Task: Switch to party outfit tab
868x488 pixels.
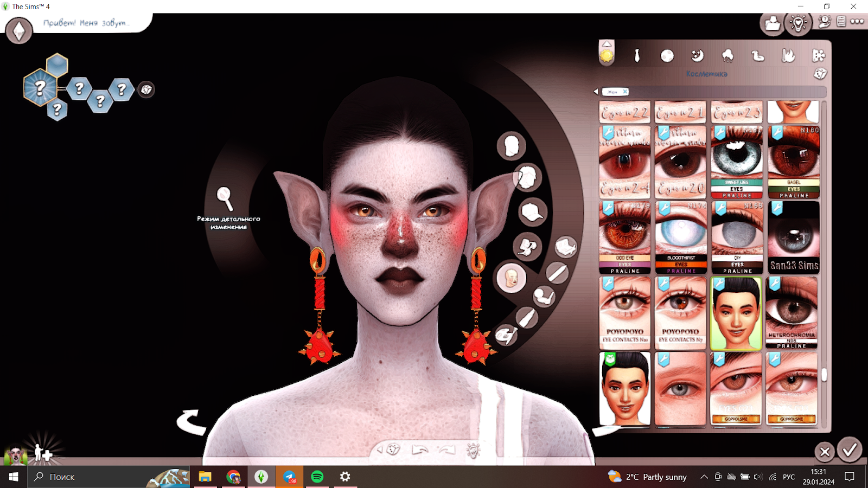Action: click(728, 55)
